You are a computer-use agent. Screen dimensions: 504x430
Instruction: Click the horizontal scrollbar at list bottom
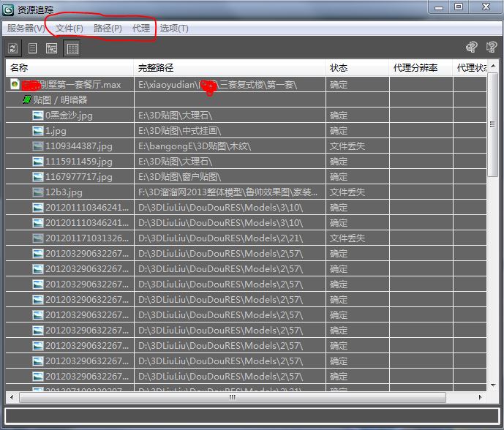(x=233, y=397)
